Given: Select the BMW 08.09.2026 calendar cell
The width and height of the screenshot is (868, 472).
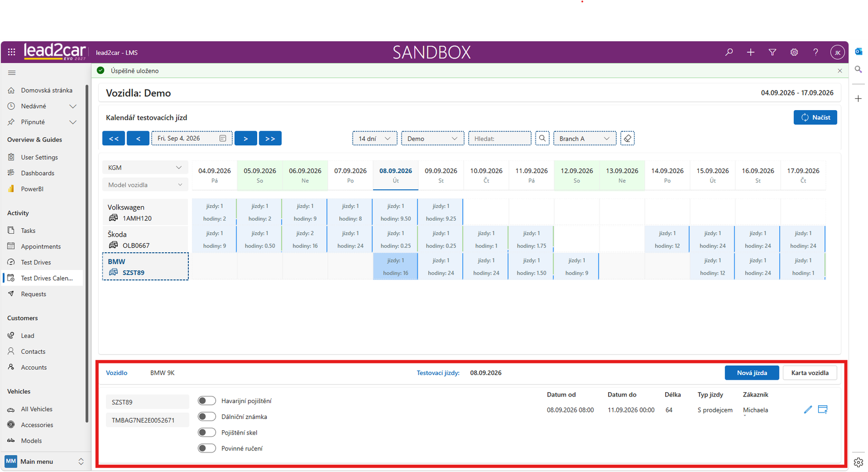Looking at the screenshot, I should point(395,266).
